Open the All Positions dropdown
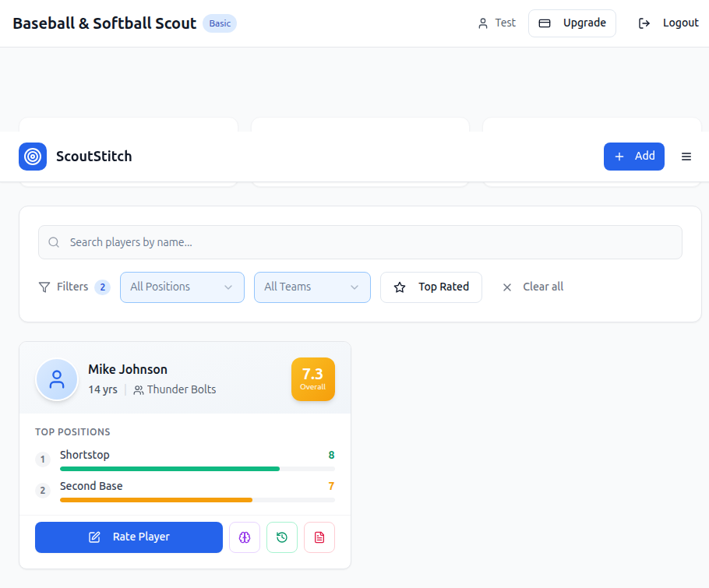This screenshot has height=588, width=709. pos(182,287)
